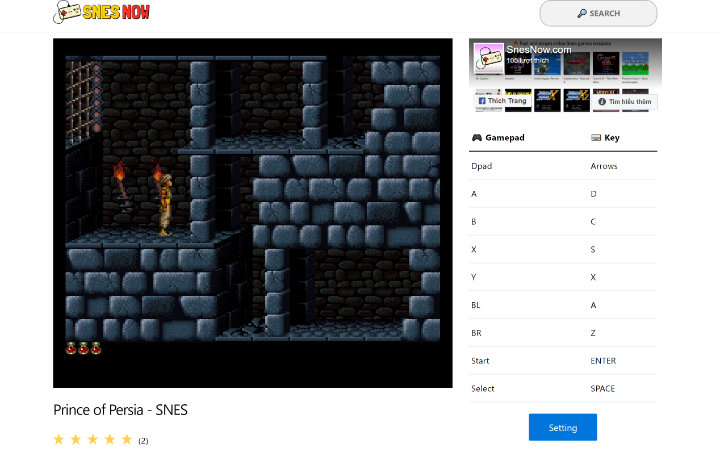The image size is (720, 450).
Task: Select the BR row label
Action: click(476, 333)
